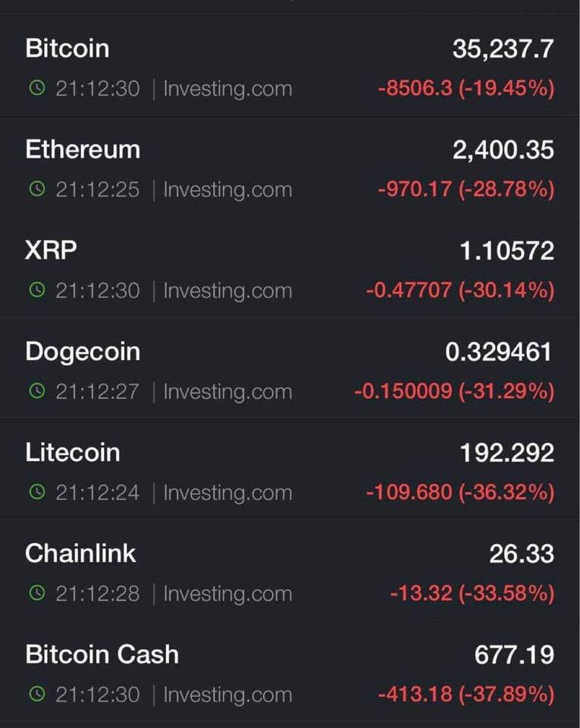Click the clock icon in Ethereum row

(36, 190)
